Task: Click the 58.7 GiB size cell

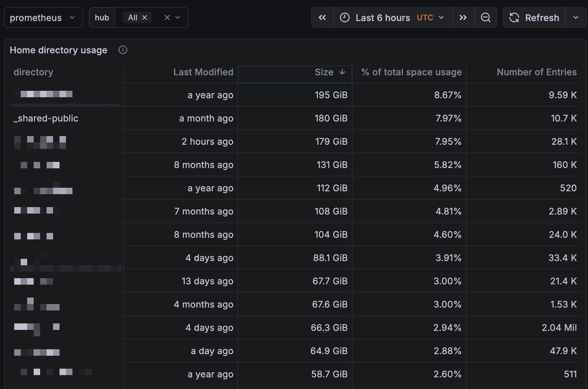Action: coord(295,374)
